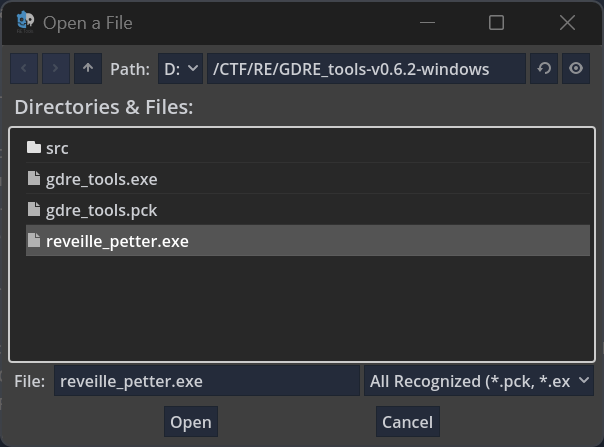Navigate up to the parent folder
Viewport: 604px width, 447px height.
click(88, 69)
